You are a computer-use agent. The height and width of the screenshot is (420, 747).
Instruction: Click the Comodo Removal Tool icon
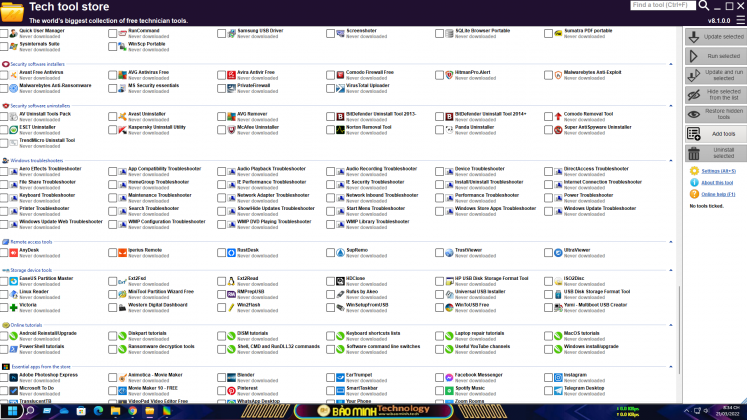[558, 117]
